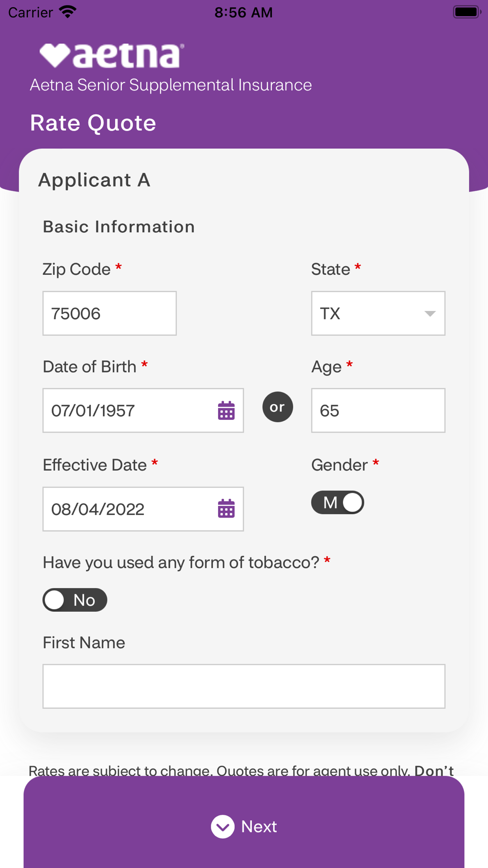Image resolution: width=488 pixels, height=868 pixels.
Task: Tap the Rate Quote page title
Action: point(93,123)
